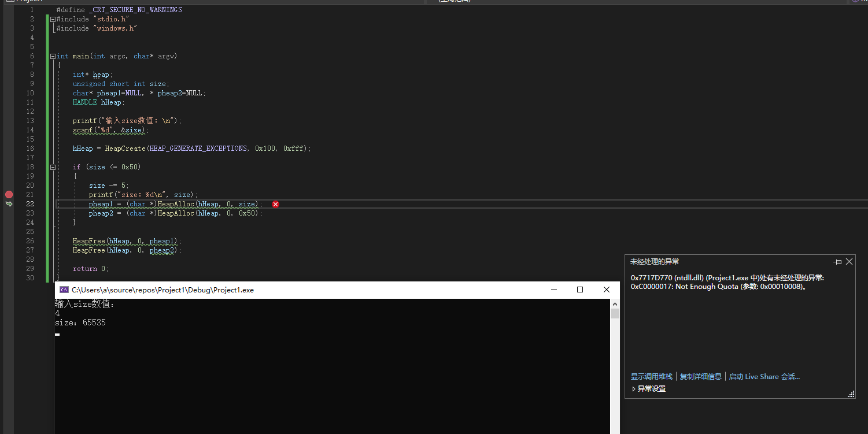This screenshot has width=868, height=434.
Task: Click the char* pheap1=NULL declaration line
Action: click(139, 93)
